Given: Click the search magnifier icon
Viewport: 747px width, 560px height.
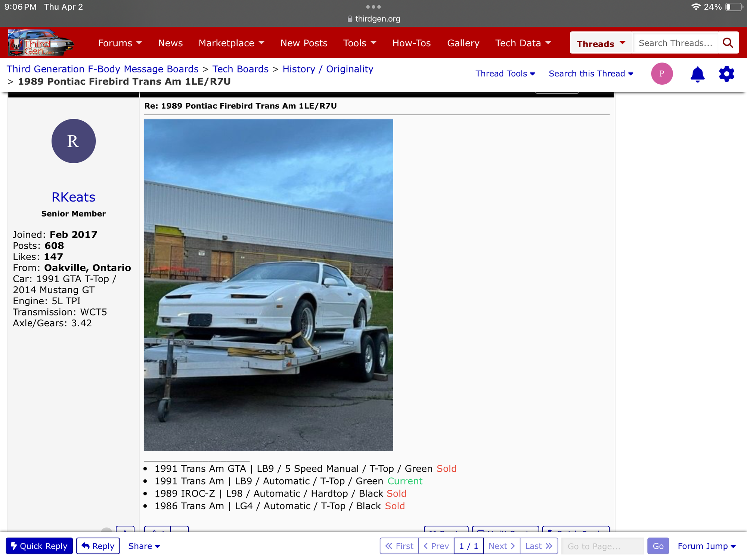Looking at the screenshot, I should 728,43.
